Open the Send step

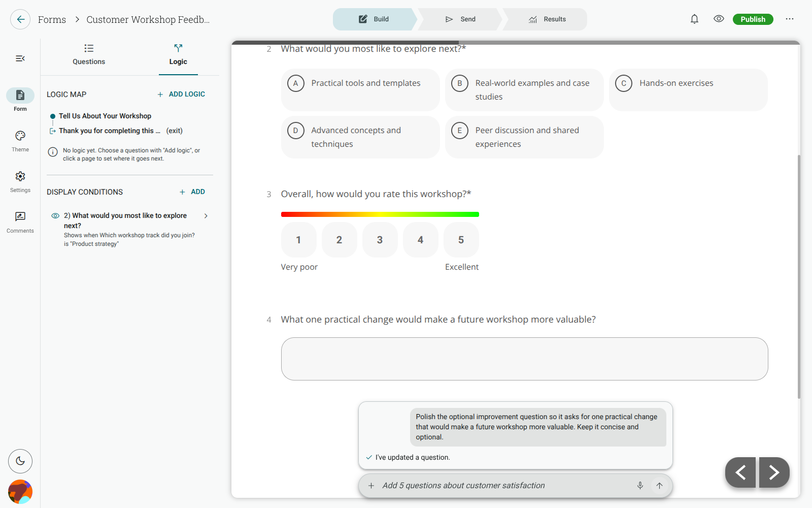coord(460,19)
